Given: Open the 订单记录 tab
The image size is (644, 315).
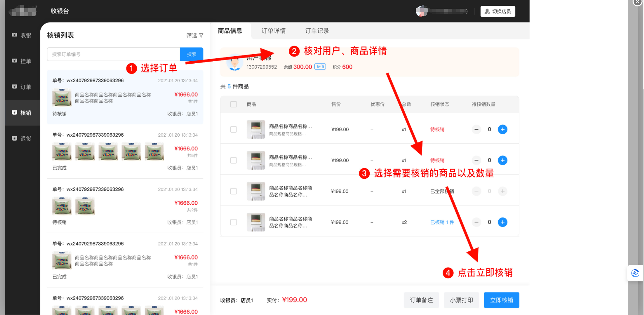Looking at the screenshot, I should tap(317, 31).
